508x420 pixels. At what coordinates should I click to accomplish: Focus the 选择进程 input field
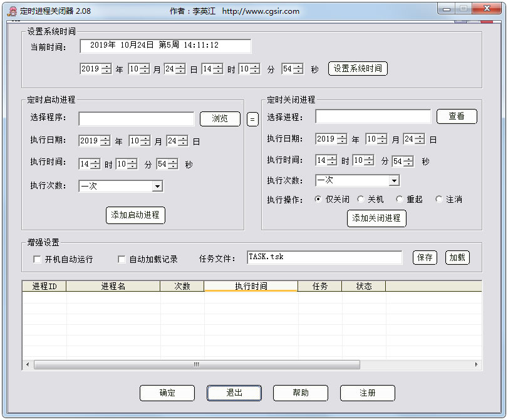[373, 116]
